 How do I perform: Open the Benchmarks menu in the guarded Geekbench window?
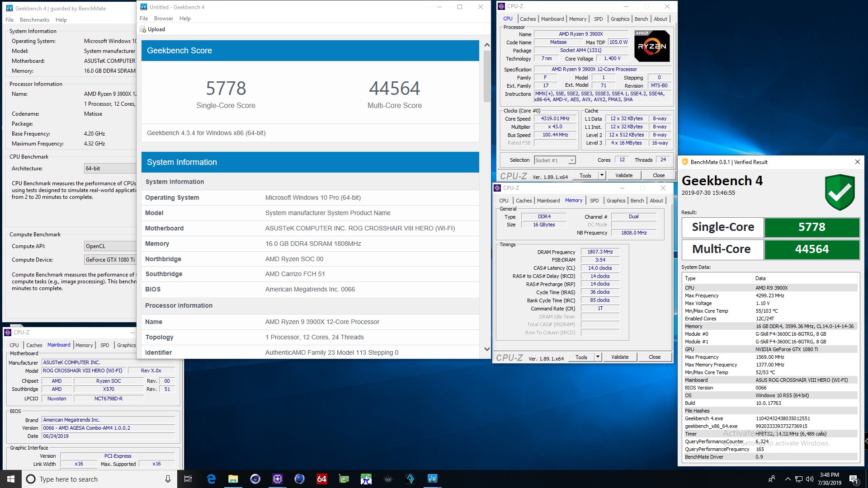pyautogui.click(x=34, y=20)
